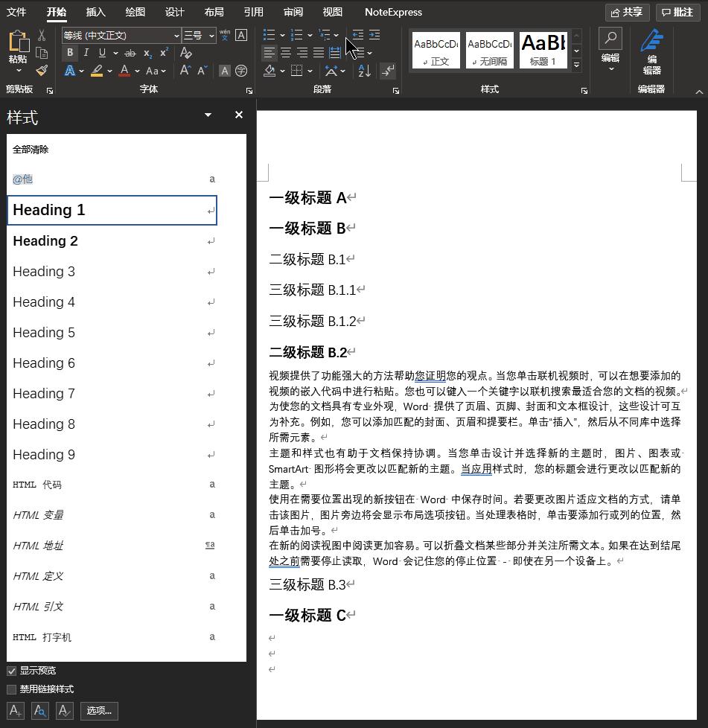
Task: Toggle the 显示预览 checkbox
Action: tap(12, 671)
